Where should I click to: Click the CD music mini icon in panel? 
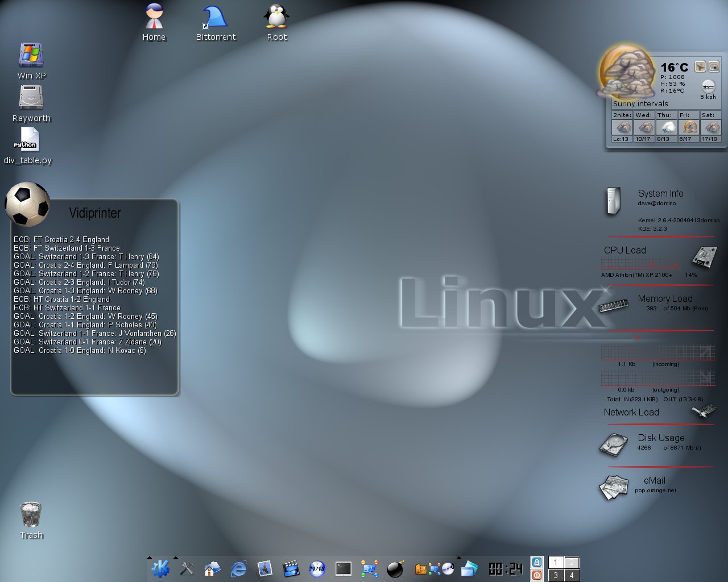pos(448,569)
